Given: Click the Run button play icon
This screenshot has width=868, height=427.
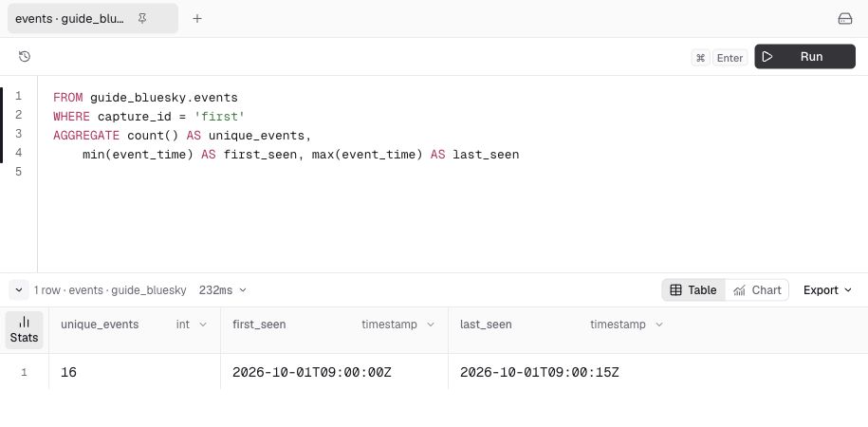Looking at the screenshot, I should [767, 57].
